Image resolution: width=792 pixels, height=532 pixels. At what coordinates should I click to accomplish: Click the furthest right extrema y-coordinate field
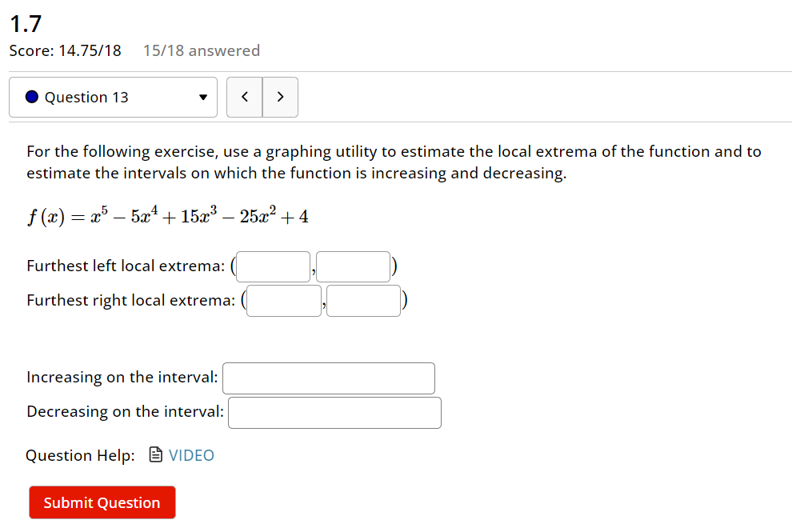coord(363,301)
